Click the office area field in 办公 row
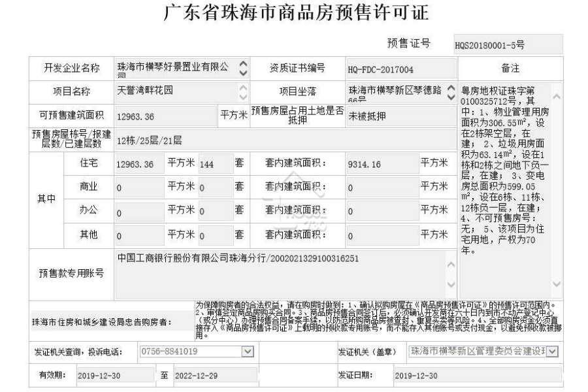This screenshot has width=588, height=392. pyautogui.click(x=140, y=212)
